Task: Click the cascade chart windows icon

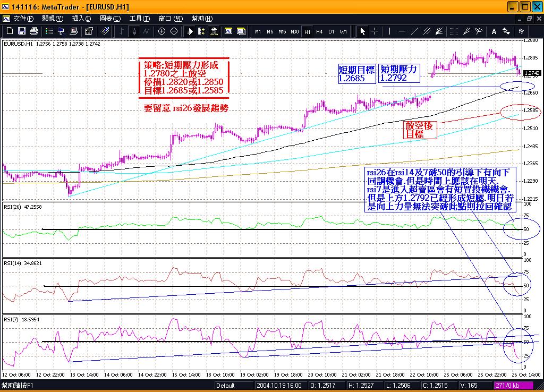Action: (241, 31)
